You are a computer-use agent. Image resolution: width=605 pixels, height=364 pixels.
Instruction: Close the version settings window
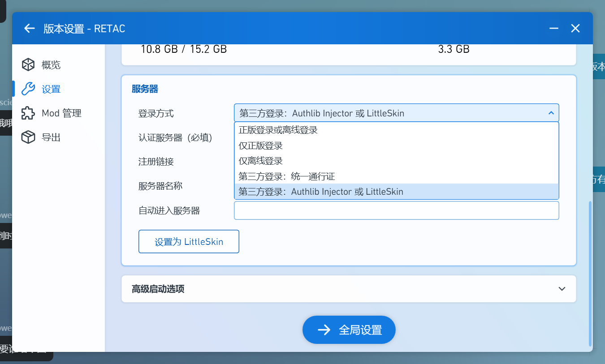(x=575, y=29)
